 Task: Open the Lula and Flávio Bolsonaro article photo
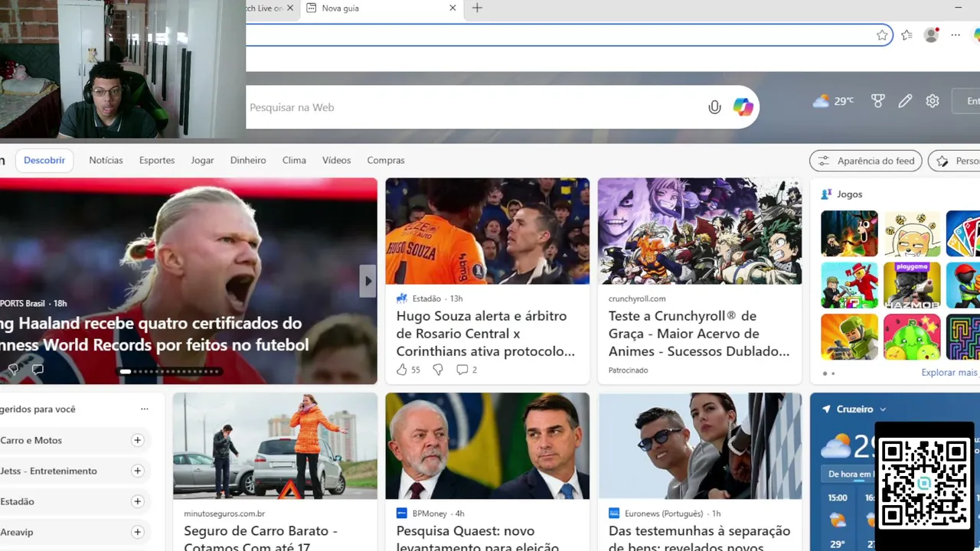coord(487,446)
